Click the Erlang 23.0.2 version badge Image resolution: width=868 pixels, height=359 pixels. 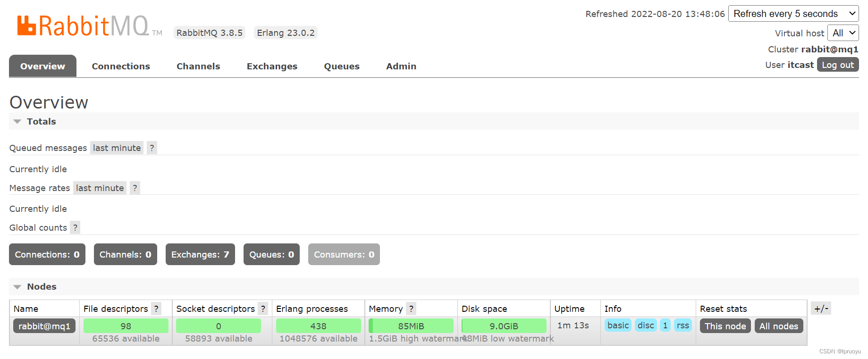[286, 33]
